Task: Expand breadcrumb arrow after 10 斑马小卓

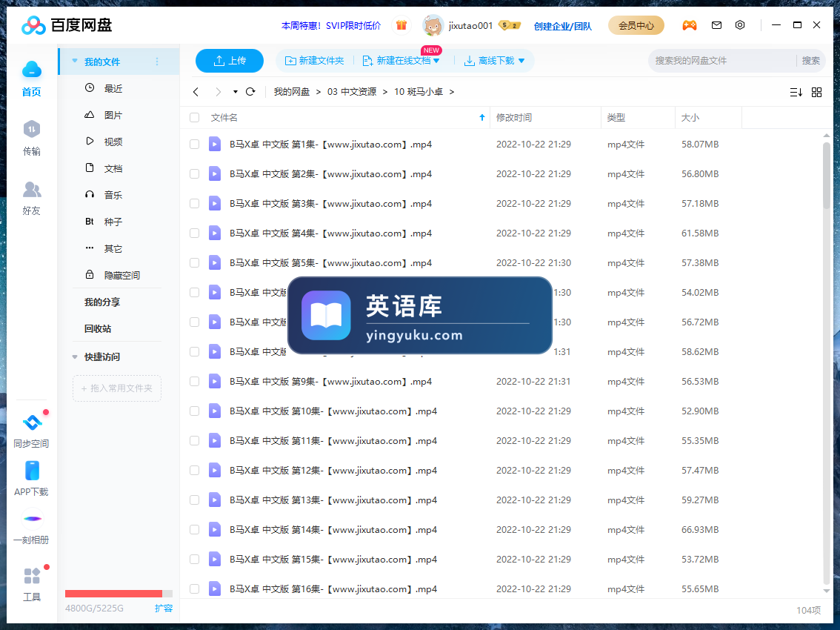Action: pos(452,92)
